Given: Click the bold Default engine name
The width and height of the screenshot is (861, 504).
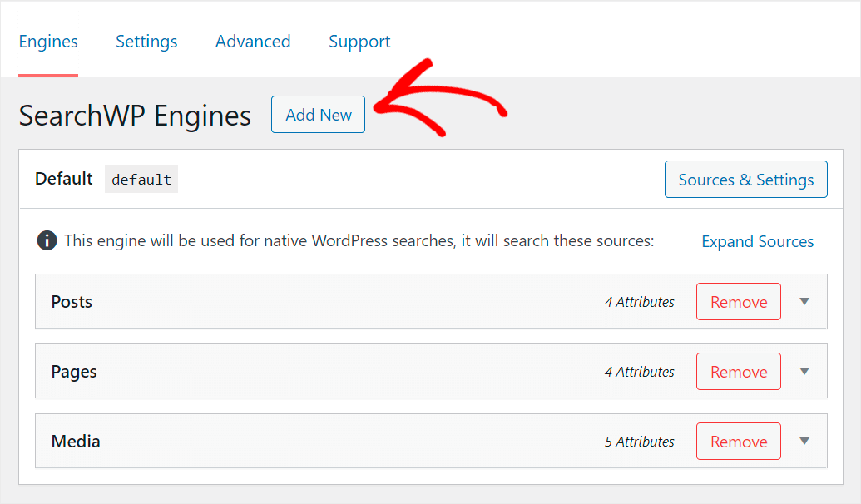Looking at the screenshot, I should point(64,179).
